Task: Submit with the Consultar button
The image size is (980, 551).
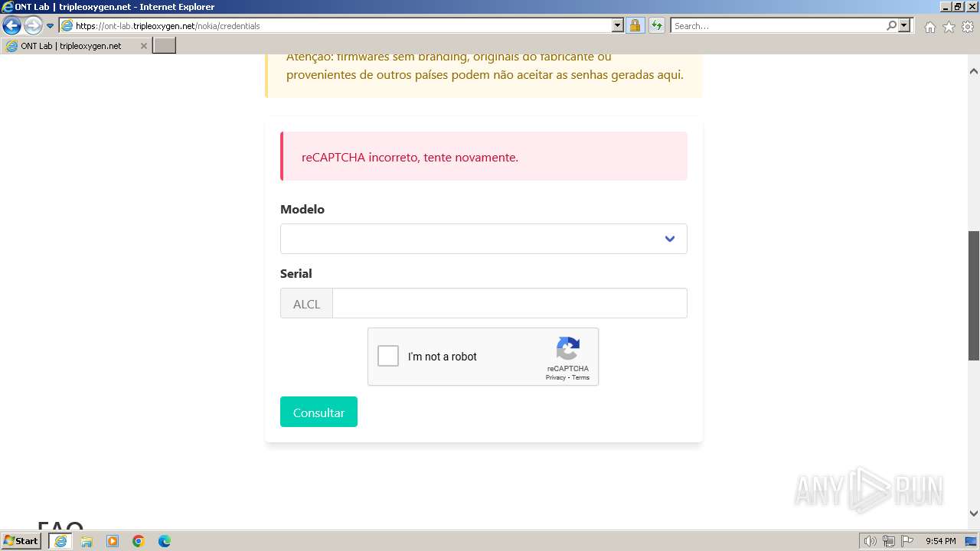Action: pyautogui.click(x=318, y=412)
